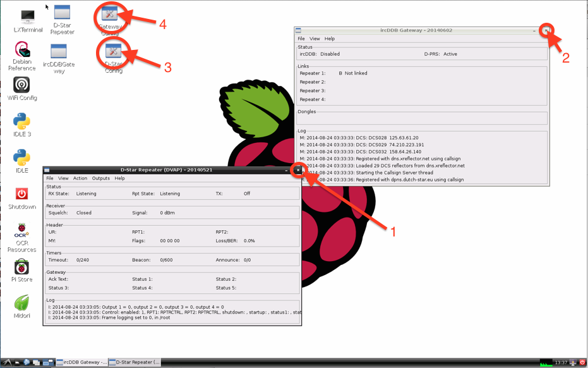
Task: Select the D-Star Config desktop icon
Action: click(113, 52)
